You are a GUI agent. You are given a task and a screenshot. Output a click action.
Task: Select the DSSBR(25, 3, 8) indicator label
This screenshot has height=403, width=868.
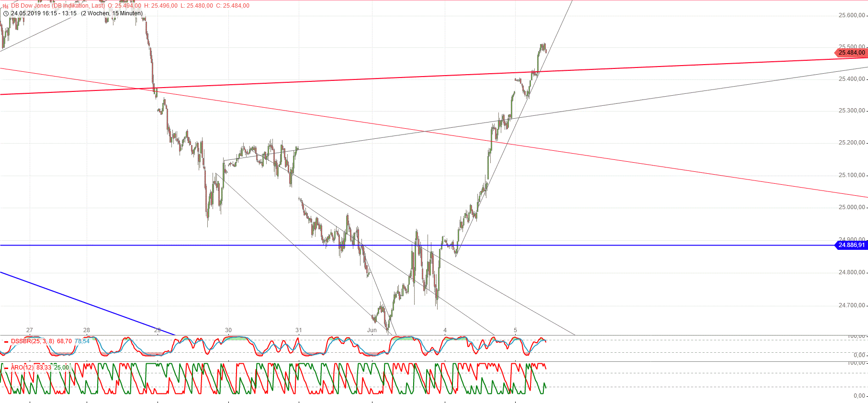point(33,341)
